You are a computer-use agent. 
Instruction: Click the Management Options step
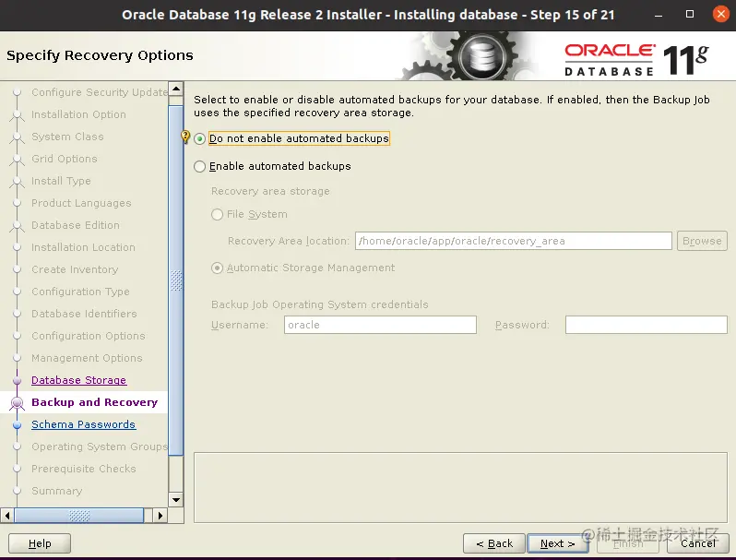[x=87, y=358]
